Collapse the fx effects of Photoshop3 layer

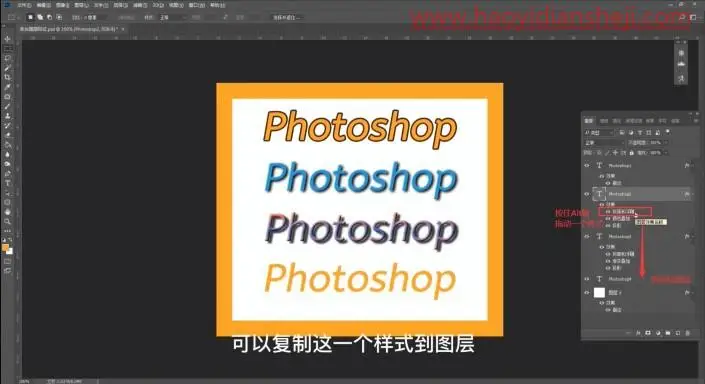click(x=693, y=236)
